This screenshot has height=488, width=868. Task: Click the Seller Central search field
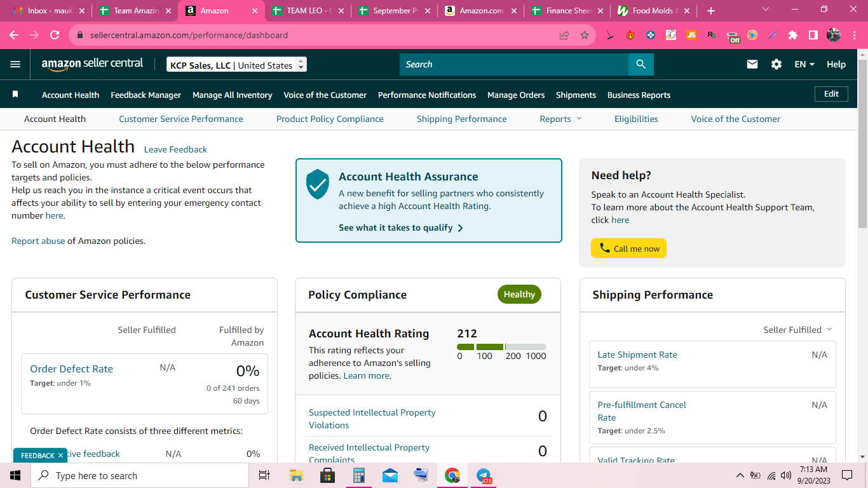(514, 64)
